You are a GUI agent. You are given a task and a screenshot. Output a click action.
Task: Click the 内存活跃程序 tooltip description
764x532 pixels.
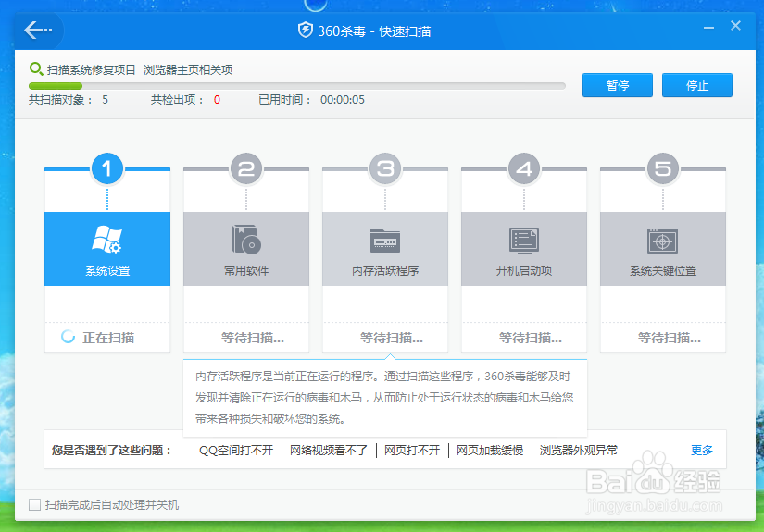384,398
